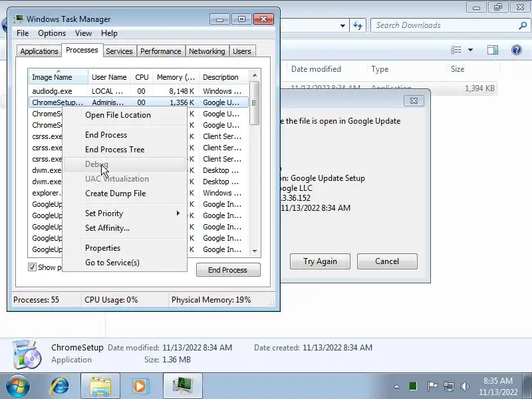
Task: Click Cancel in the file-in-use dialog
Action: point(387,261)
